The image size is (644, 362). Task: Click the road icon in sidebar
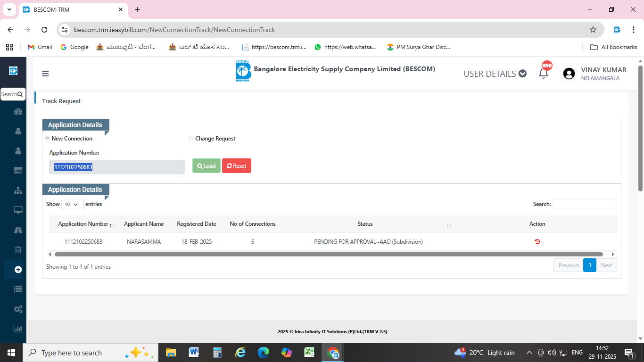click(x=18, y=230)
